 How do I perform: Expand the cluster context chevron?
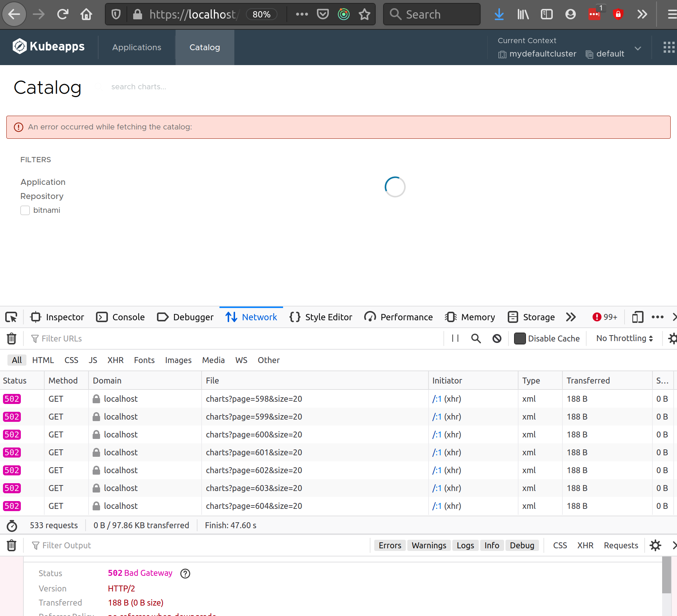pos(638,48)
